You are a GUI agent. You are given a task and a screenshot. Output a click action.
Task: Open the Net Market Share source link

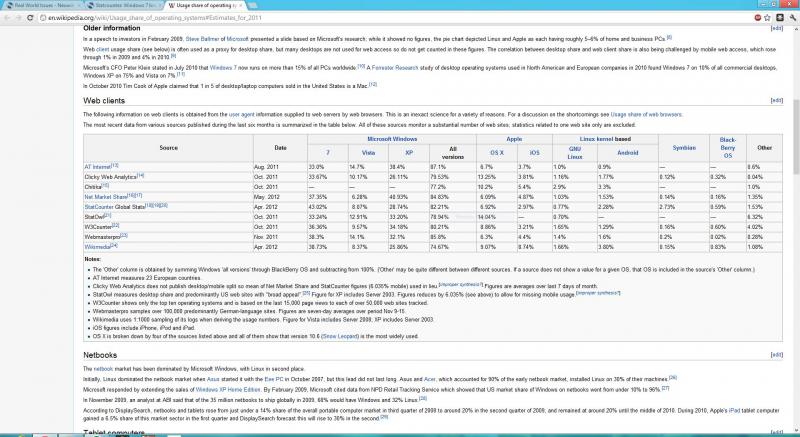coord(106,197)
